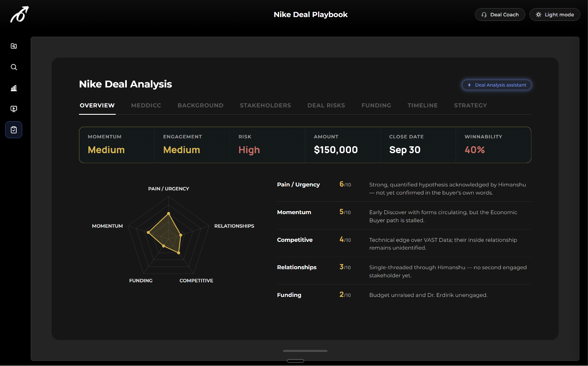The width and height of the screenshot is (588, 366).
Task: Click the $150,000 amount value
Action: point(336,150)
